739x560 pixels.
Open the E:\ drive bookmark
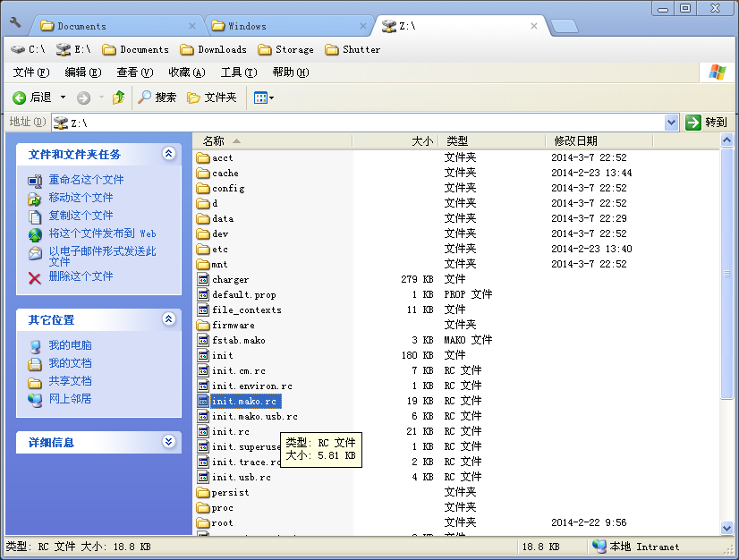(x=73, y=49)
